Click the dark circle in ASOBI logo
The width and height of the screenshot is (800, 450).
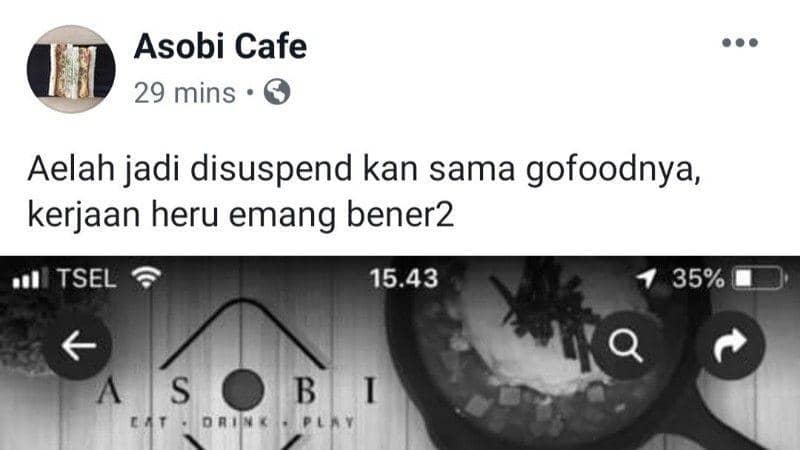pos(243,390)
